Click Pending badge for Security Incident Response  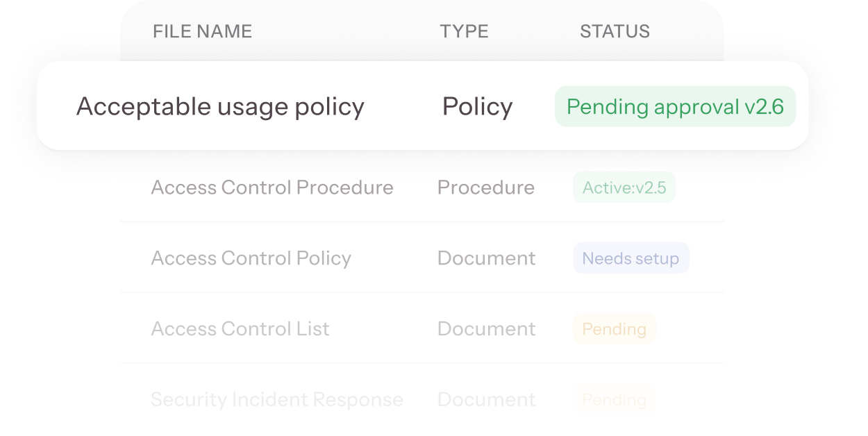click(614, 400)
